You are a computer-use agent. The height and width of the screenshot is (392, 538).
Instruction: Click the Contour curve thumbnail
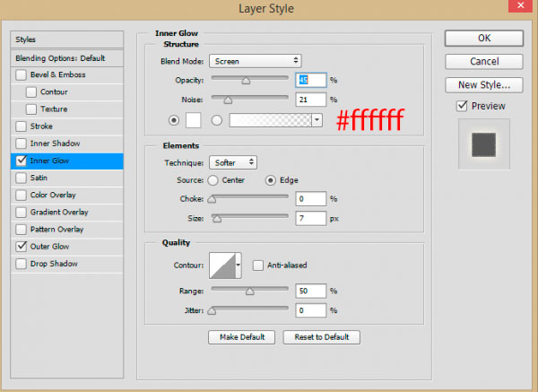(222, 266)
